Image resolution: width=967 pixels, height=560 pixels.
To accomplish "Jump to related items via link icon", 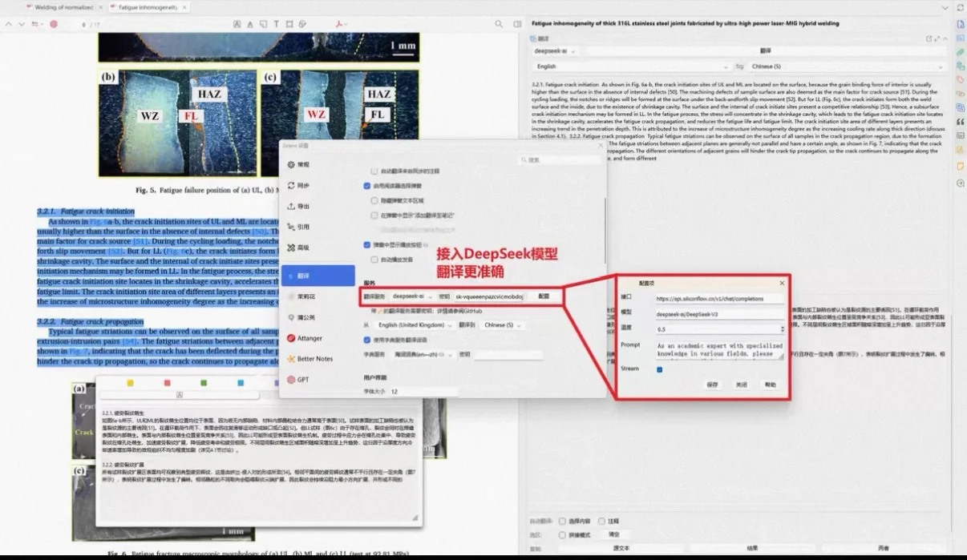I will pyautogui.click(x=960, y=93).
